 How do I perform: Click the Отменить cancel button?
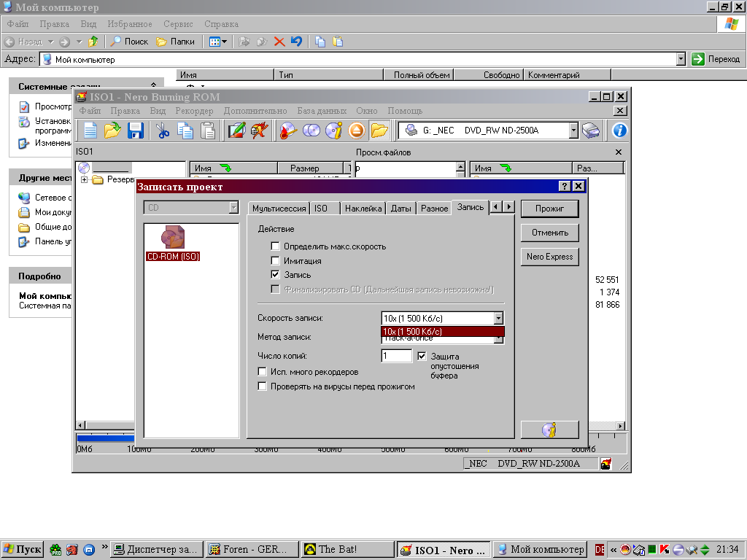tap(550, 233)
